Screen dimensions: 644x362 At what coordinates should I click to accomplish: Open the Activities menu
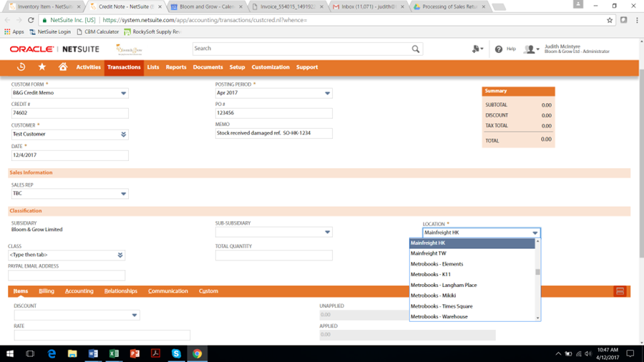(x=88, y=67)
